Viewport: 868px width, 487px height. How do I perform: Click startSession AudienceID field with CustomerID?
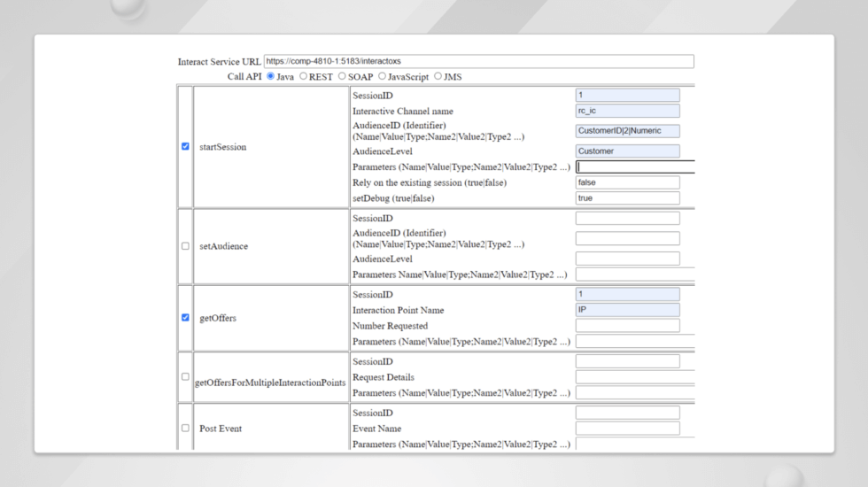628,131
